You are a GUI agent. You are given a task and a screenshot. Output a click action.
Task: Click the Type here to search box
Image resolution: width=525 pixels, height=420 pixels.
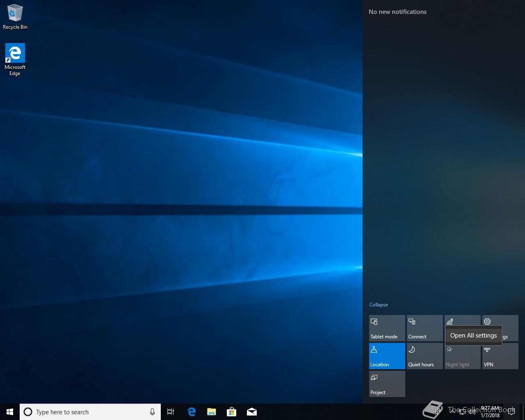point(90,412)
